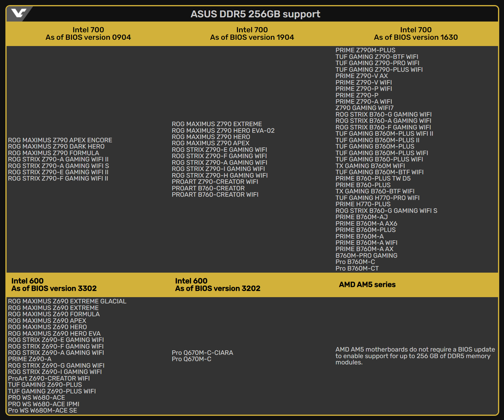Select Pro Q670M-C entry
The height and width of the screenshot is (420, 504).
[192, 359]
